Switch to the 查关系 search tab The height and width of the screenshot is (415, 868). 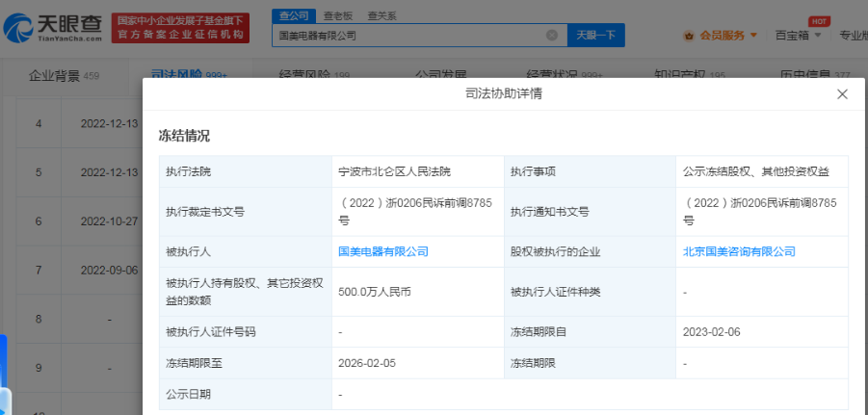[x=381, y=16]
